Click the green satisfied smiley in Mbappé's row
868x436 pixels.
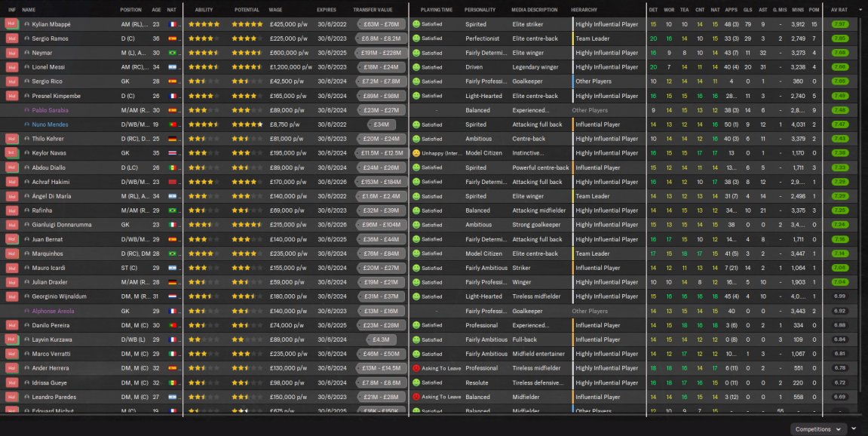coord(416,24)
